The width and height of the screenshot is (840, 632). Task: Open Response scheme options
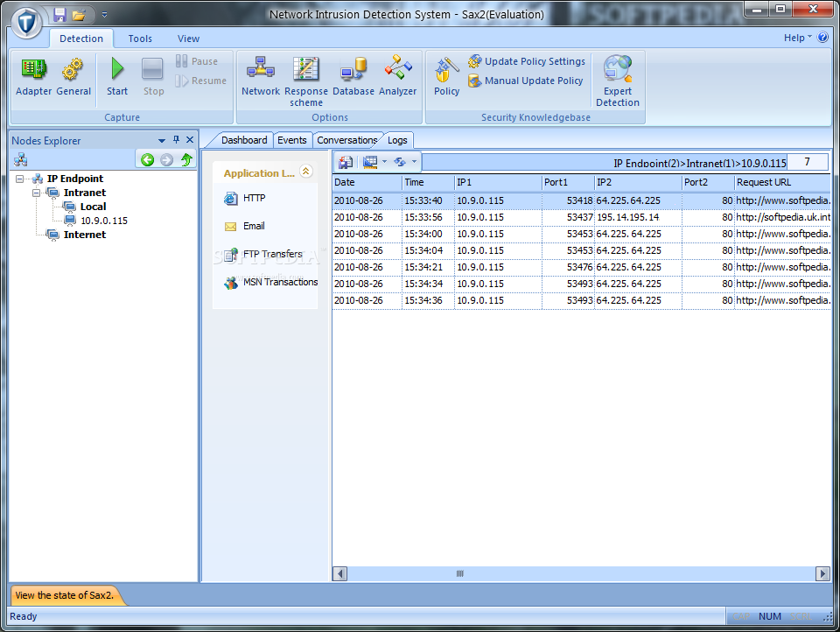[306, 81]
